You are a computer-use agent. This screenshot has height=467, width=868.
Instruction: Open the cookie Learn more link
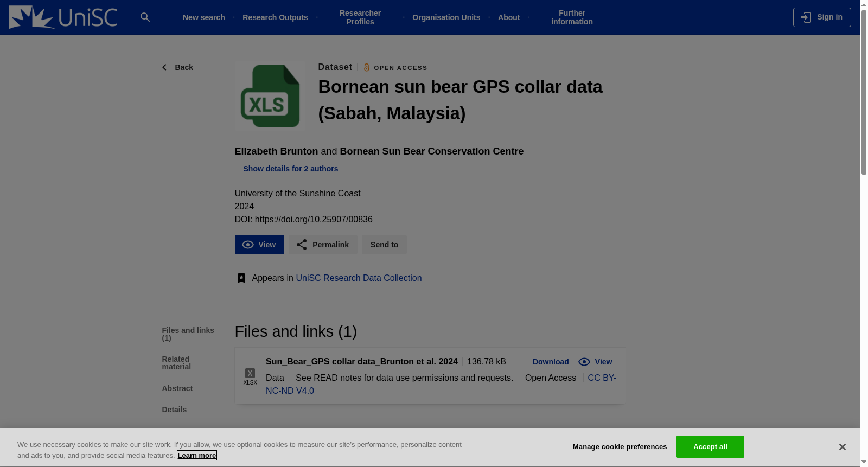point(196,456)
